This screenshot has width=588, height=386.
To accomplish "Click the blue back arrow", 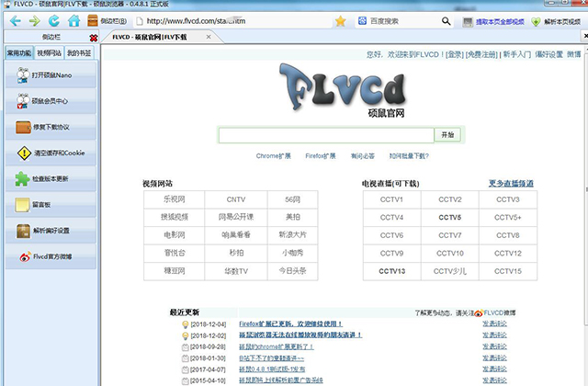I will click(x=15, y=21).
